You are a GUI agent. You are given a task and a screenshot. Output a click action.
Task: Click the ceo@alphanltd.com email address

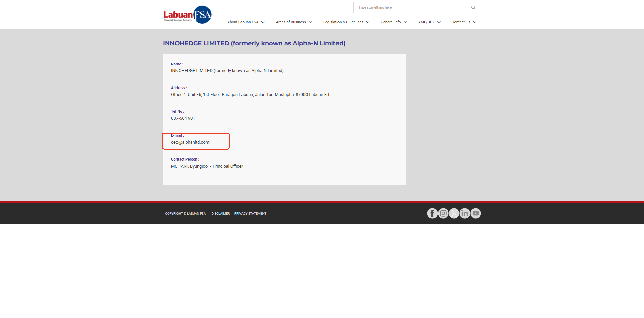pyautogui.click(x=190, y=142)
